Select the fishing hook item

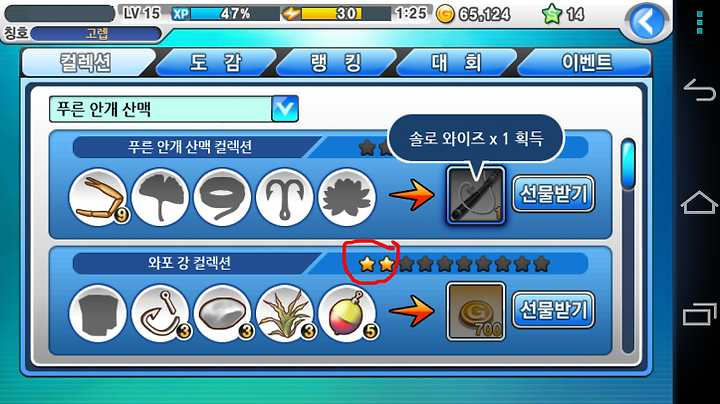point(160,313)
